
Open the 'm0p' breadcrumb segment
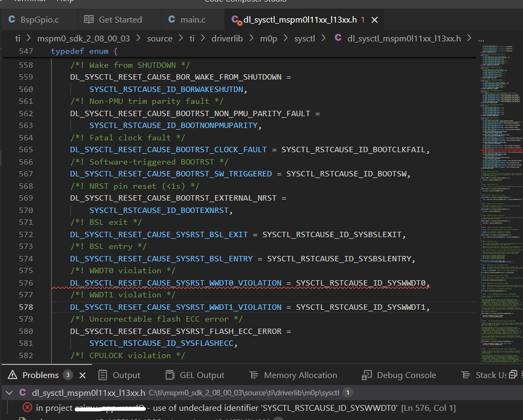point(269,39)
